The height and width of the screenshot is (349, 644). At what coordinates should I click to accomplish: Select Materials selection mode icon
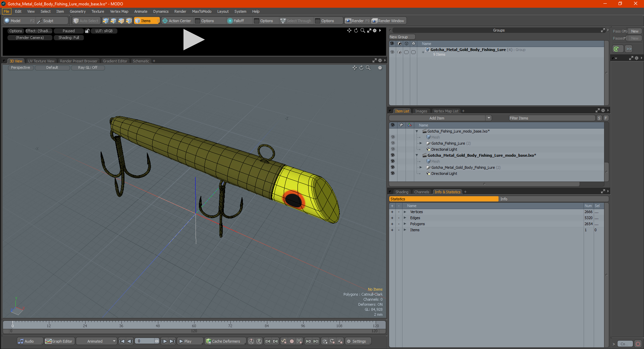[129, 21]
